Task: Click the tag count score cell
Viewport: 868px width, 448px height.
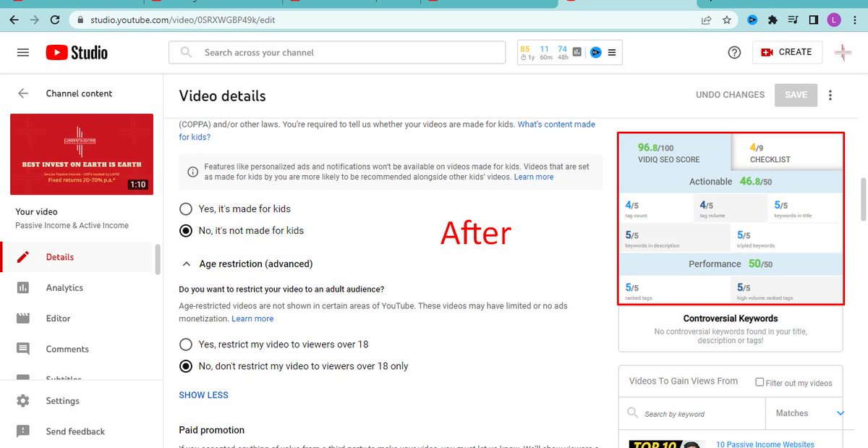Action: coord(657,208)
